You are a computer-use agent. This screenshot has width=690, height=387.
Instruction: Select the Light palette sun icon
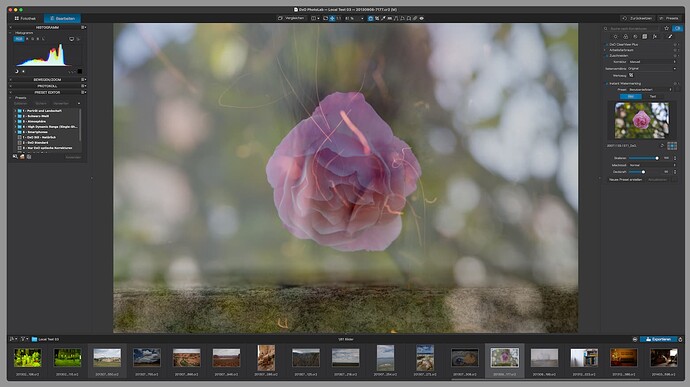616,37
